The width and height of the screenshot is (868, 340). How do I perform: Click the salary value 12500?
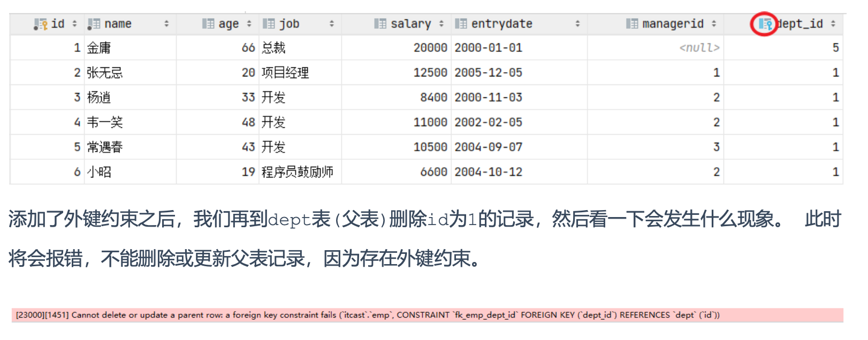pos(430,73)
